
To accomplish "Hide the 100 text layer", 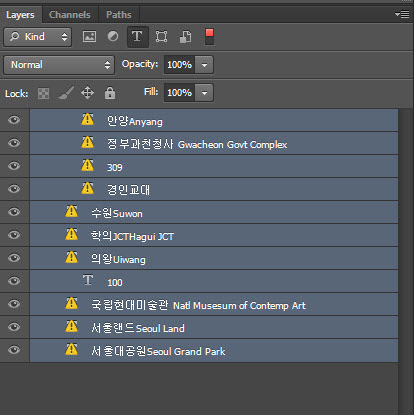I will [x=14, y=281].
